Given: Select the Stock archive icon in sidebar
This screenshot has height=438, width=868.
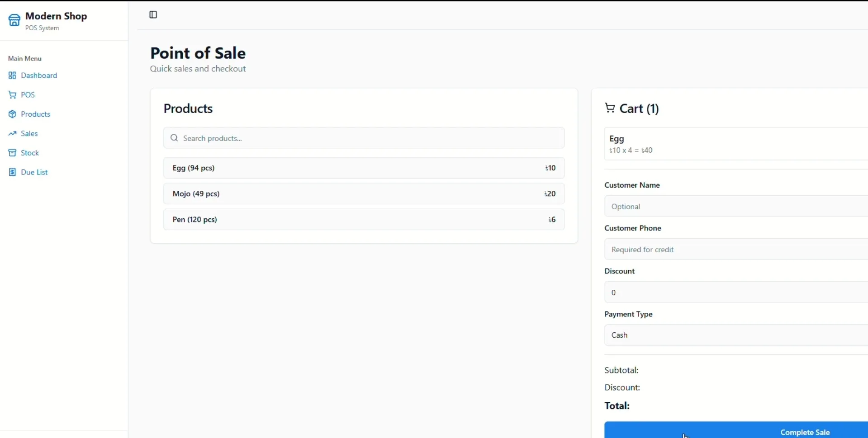Looking at the screenshot, I should click(x=12, y=153).
